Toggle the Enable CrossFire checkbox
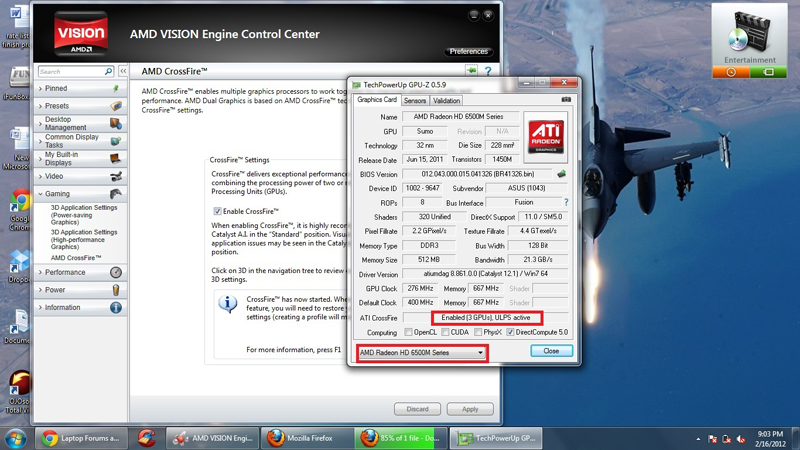 pyautogui.click(x=217, y=211)
